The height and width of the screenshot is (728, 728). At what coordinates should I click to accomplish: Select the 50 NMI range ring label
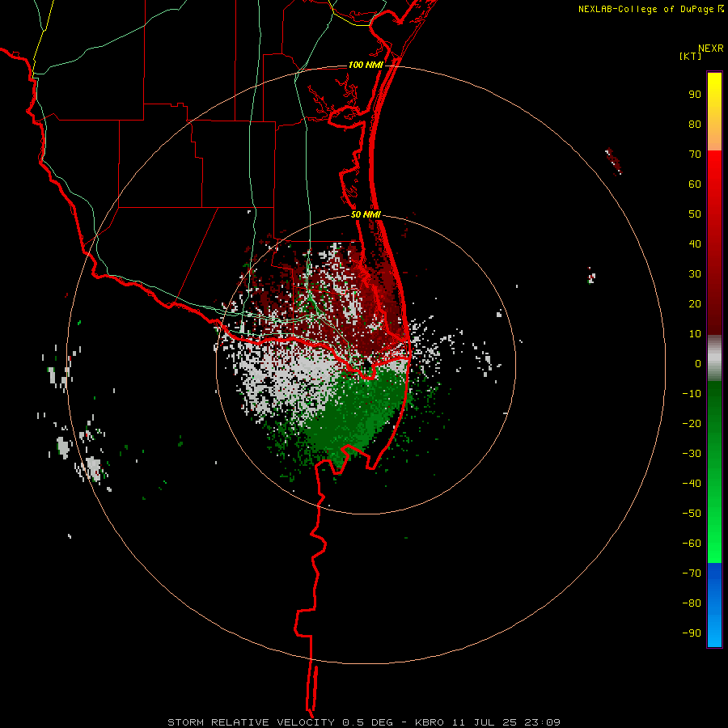[366, 214]
